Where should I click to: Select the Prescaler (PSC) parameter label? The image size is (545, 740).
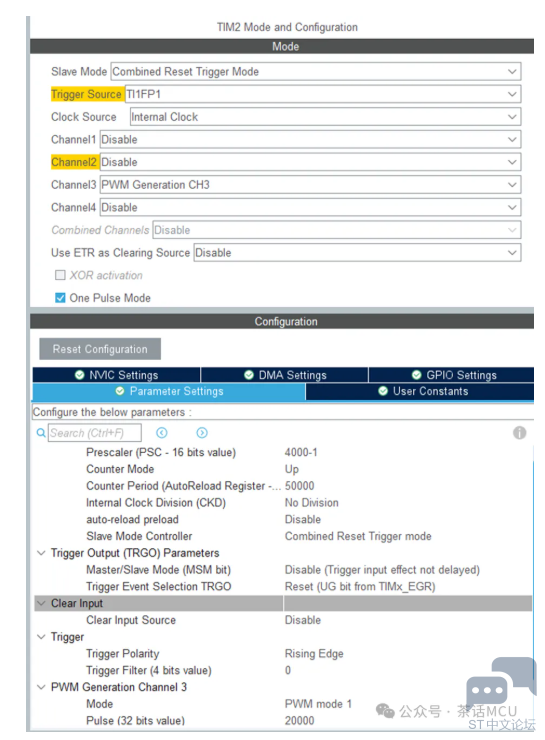tap(161, 453)
